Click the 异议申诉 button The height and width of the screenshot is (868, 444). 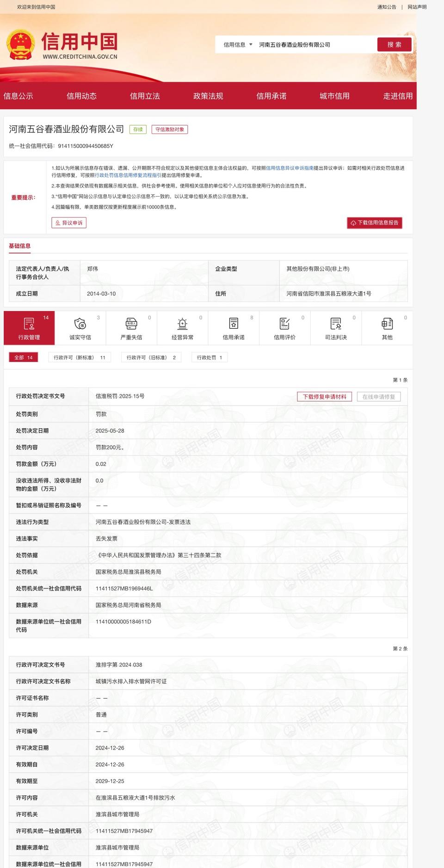coord(69,223)
